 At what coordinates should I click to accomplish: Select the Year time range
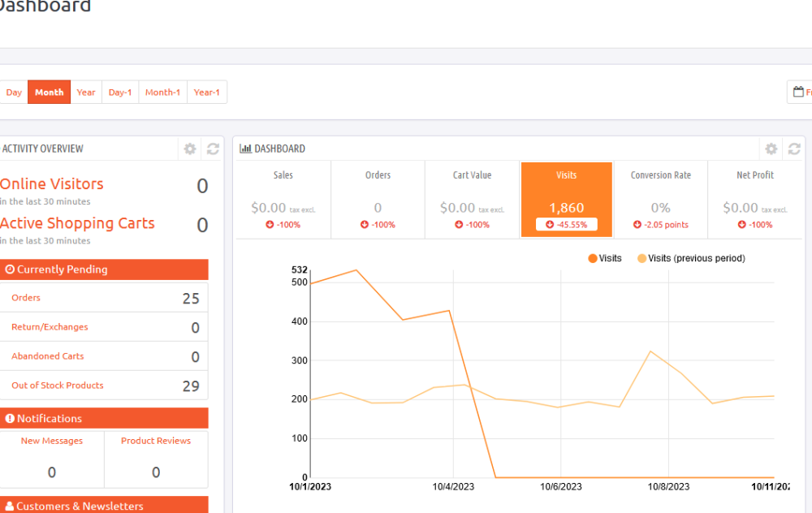click(x=86, y=92)
